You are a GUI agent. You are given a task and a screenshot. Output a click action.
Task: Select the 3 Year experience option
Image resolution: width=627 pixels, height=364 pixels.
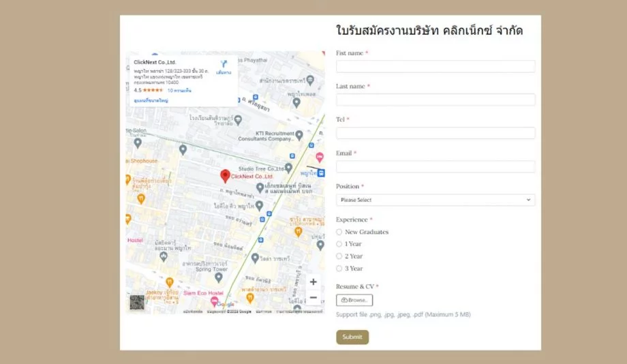(339, 269)
